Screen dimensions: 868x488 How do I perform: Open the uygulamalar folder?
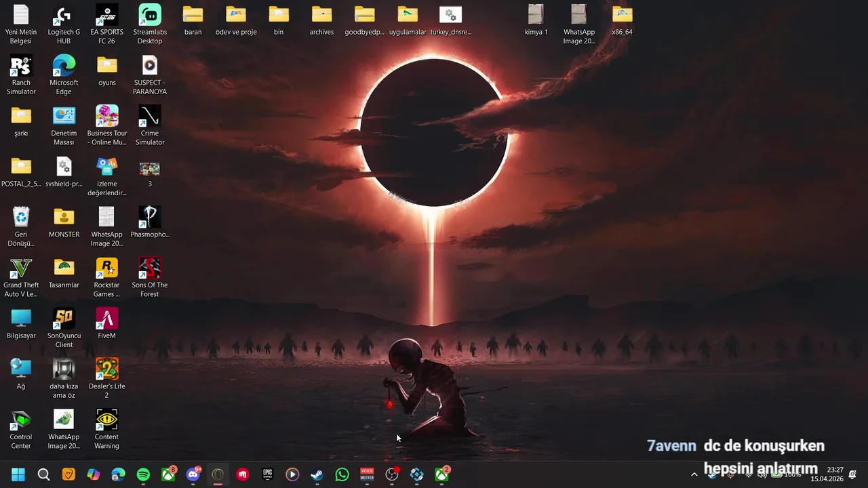point(408,20)
